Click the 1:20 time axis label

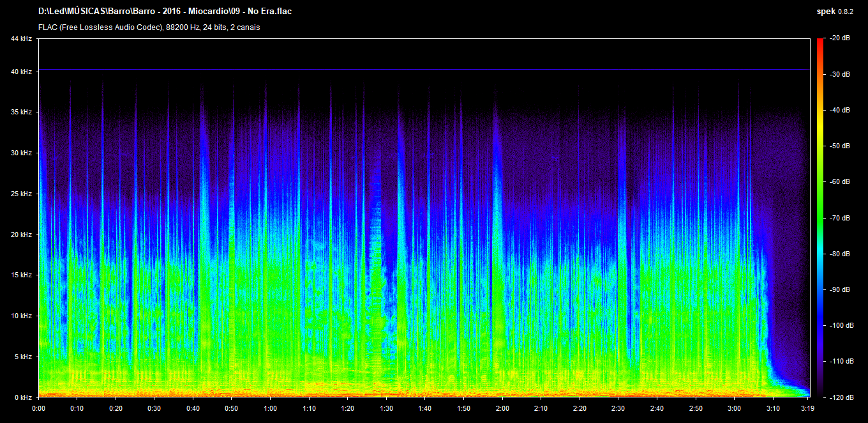pos(347,408)
